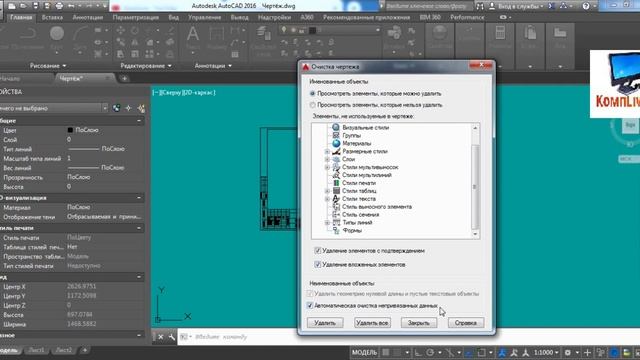Click the Стили печати icon
Image resolution: width=640 pixels, height=360 pixels.
tap(336, 183)
